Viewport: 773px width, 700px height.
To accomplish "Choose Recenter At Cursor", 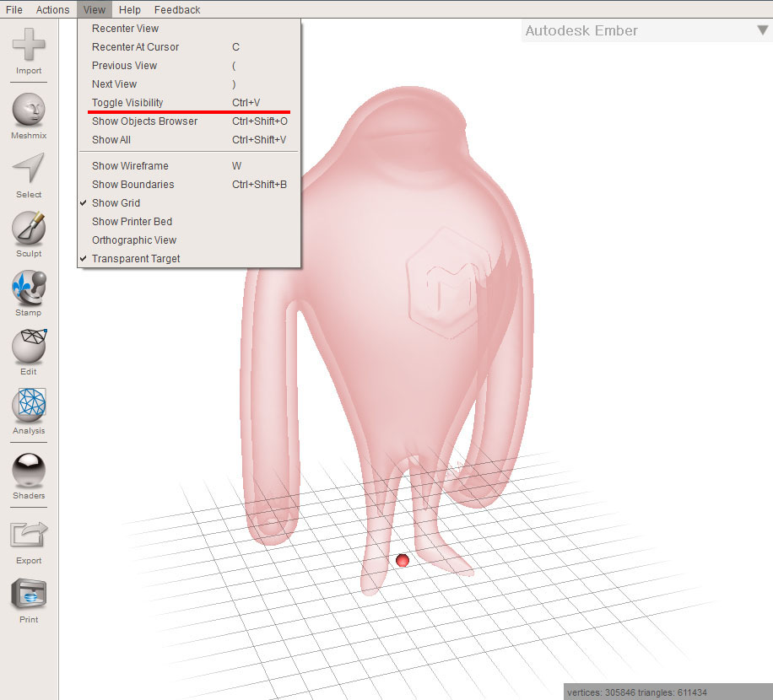I will point(189,47).
